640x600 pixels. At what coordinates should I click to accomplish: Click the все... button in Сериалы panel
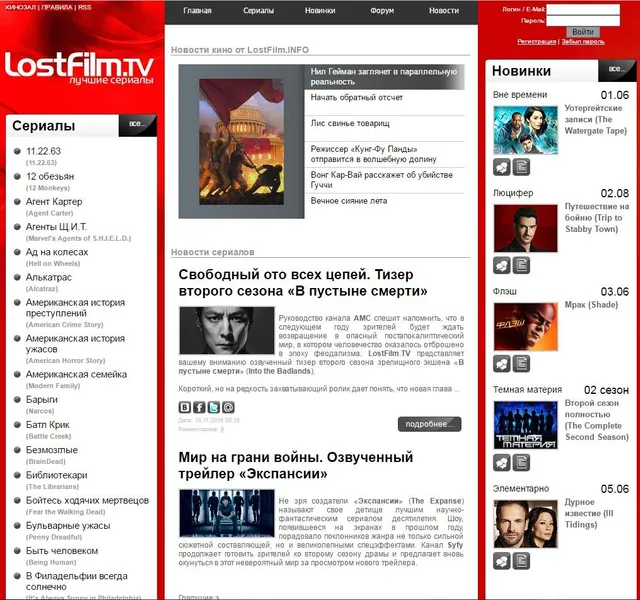pyautogui.click(x=138, y=126)
